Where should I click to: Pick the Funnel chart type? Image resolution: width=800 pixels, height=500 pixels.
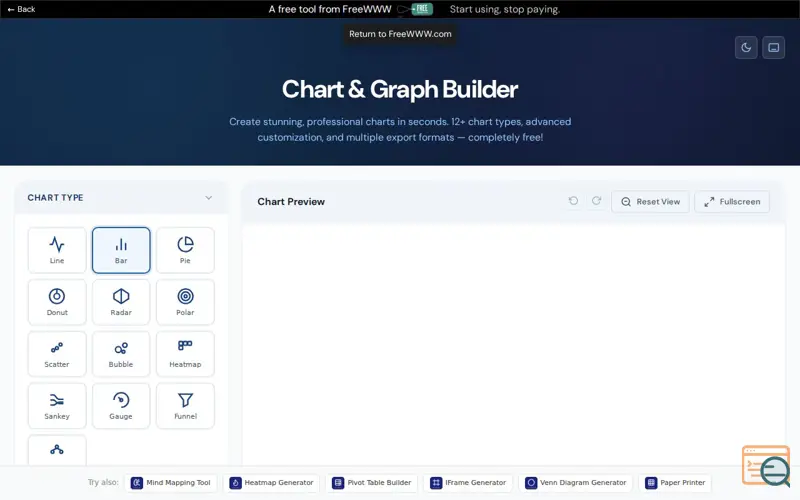pyautogui.click(x=185, y=406)
